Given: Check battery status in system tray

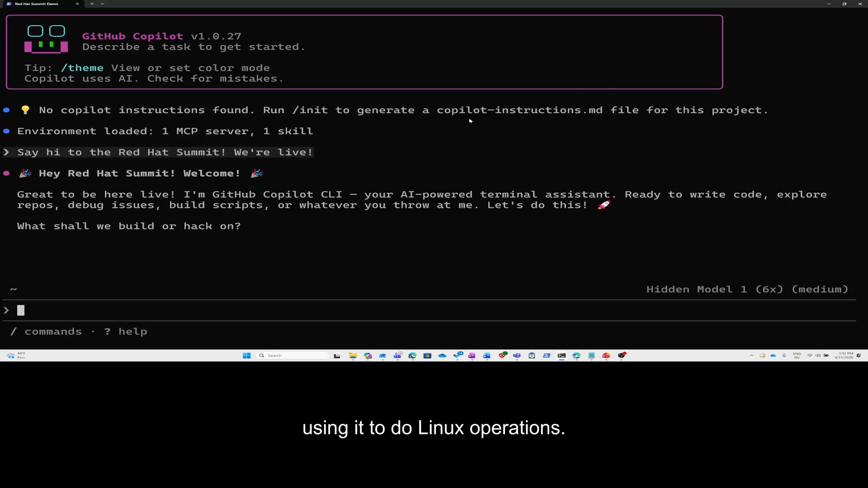Looking at the screenshot, I should point(826,356).
